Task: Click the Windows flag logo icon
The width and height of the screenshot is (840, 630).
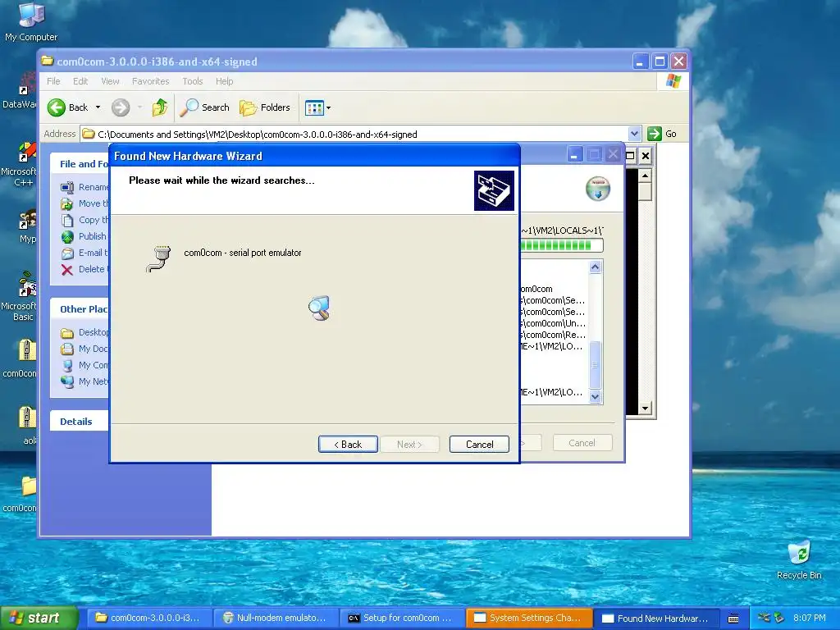Action: pyautogui.click(x=673, y=81)
